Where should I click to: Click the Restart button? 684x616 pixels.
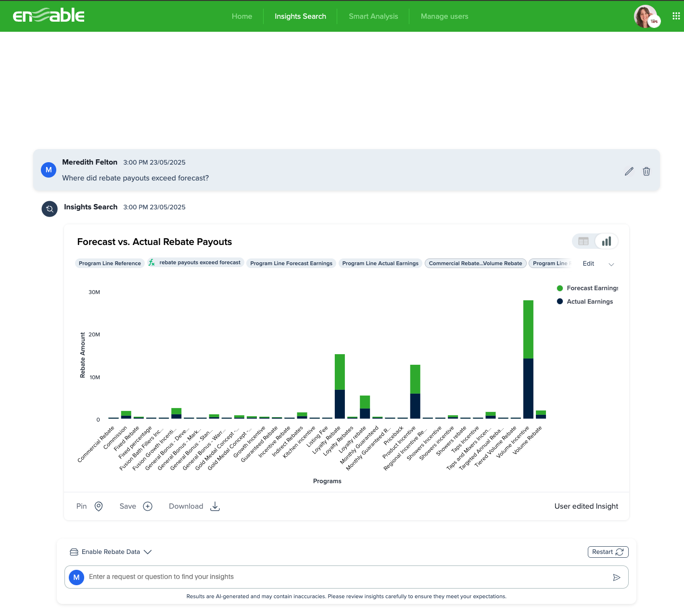[x=608, y=552]
